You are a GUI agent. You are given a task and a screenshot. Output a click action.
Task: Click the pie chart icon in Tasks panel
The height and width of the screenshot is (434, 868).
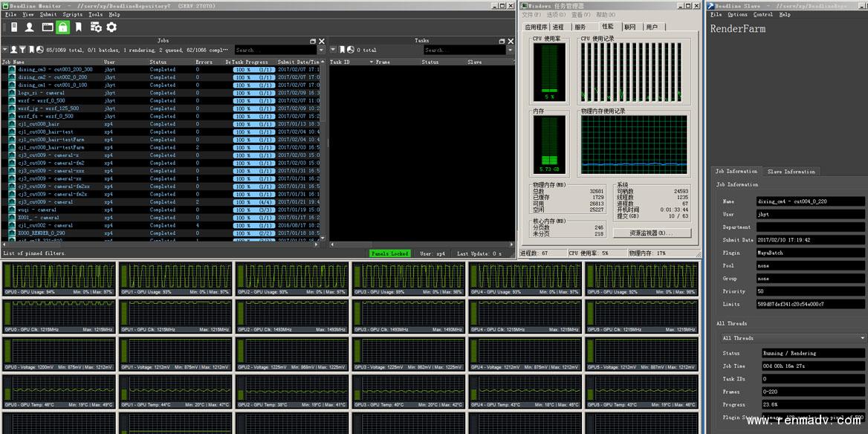click(350, 50)
